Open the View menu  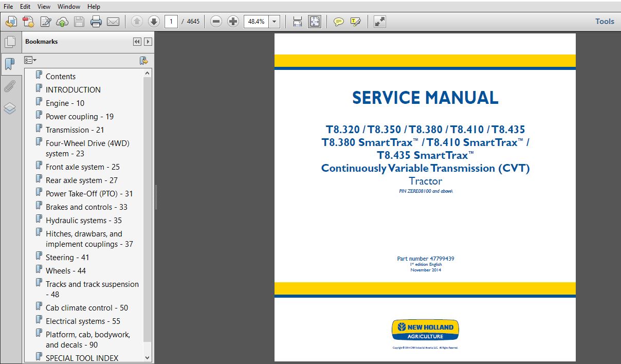(44, 7)
